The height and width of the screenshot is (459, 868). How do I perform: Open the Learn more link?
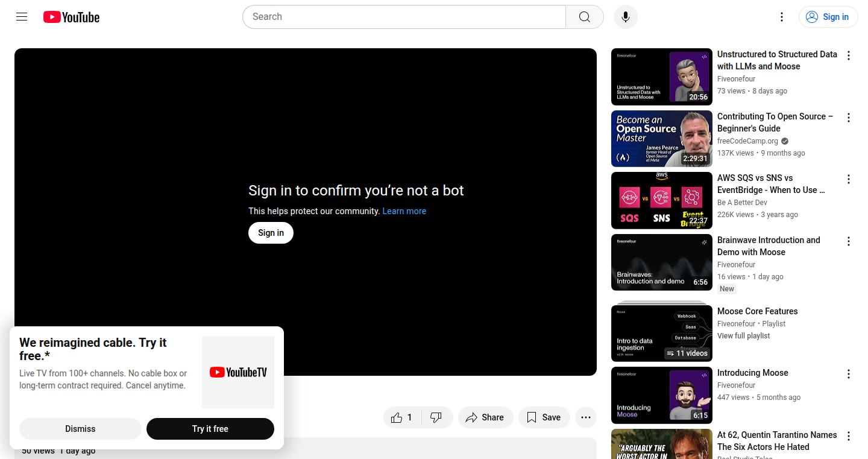pyautogui.click(x=404, y=211)
